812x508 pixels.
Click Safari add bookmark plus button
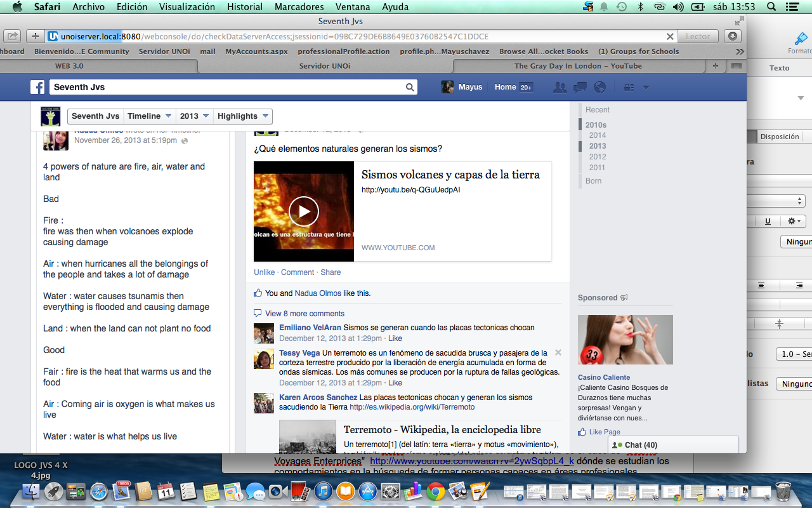click(x=36, y=36)
